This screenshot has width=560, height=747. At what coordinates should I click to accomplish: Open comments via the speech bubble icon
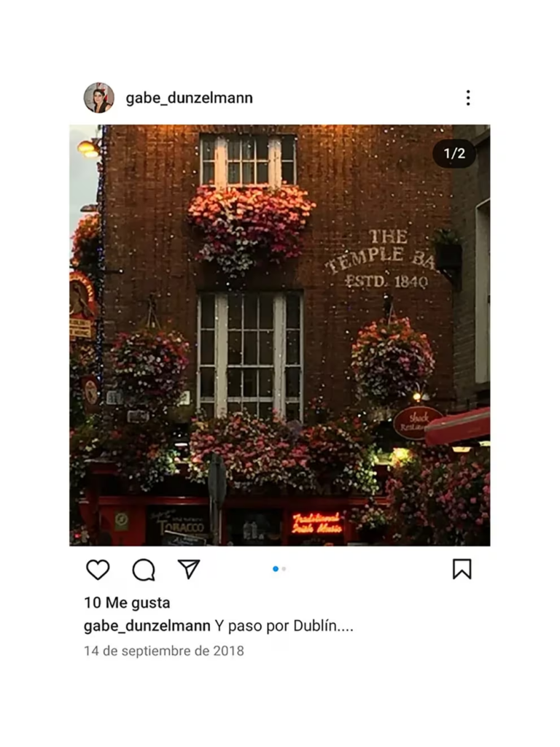click(x=144, y=569)
